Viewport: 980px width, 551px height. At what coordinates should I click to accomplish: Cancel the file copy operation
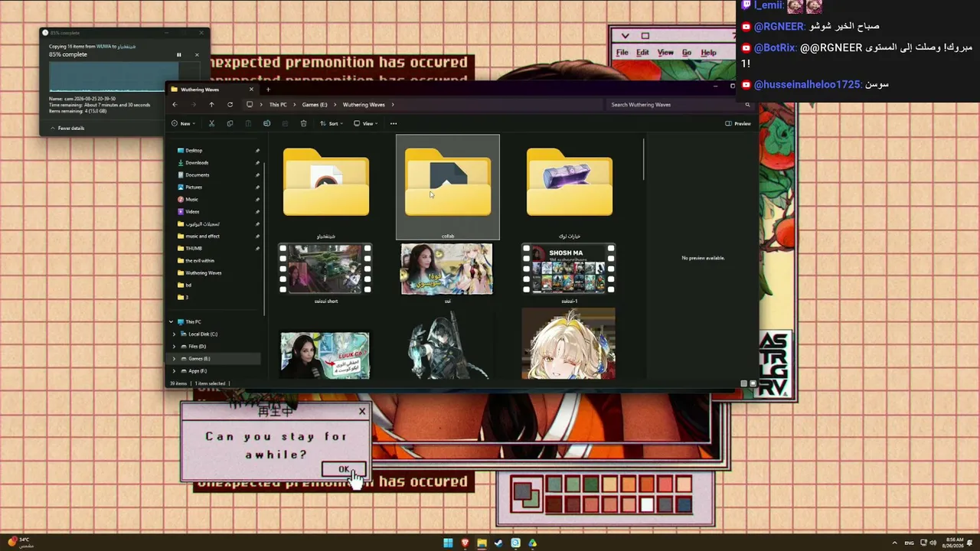197,55
